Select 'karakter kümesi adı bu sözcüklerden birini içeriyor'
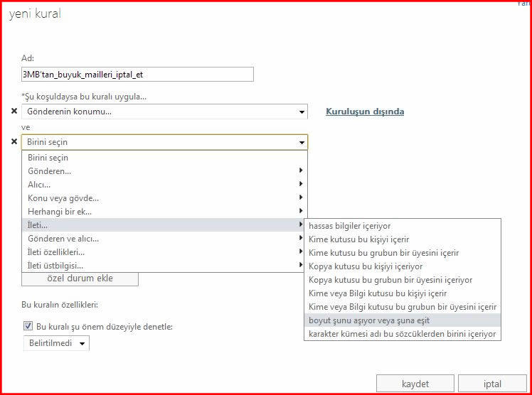This screenshot has height=395, width=532. tap(403, 333)
